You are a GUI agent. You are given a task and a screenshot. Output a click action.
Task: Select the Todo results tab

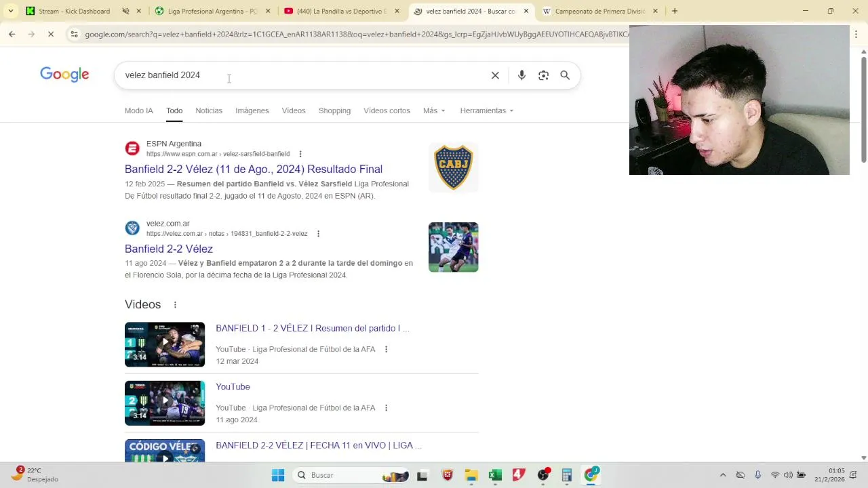point(174,110)
